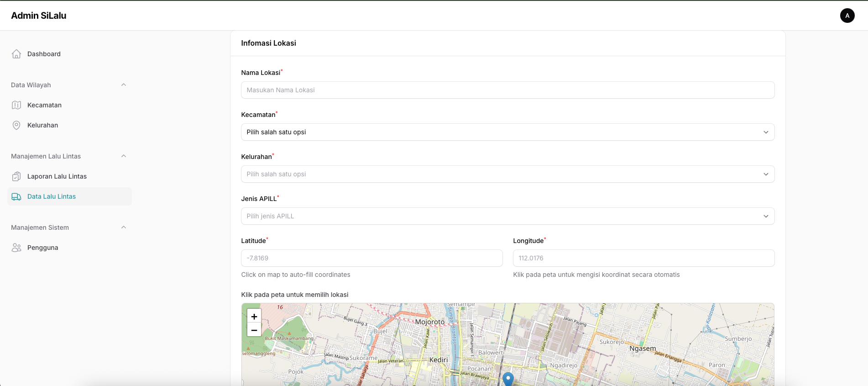Go to Laporan Lalu Lintas page
Image resolution: width=868 pixels, height=386 pixels.
click(57, 176)
